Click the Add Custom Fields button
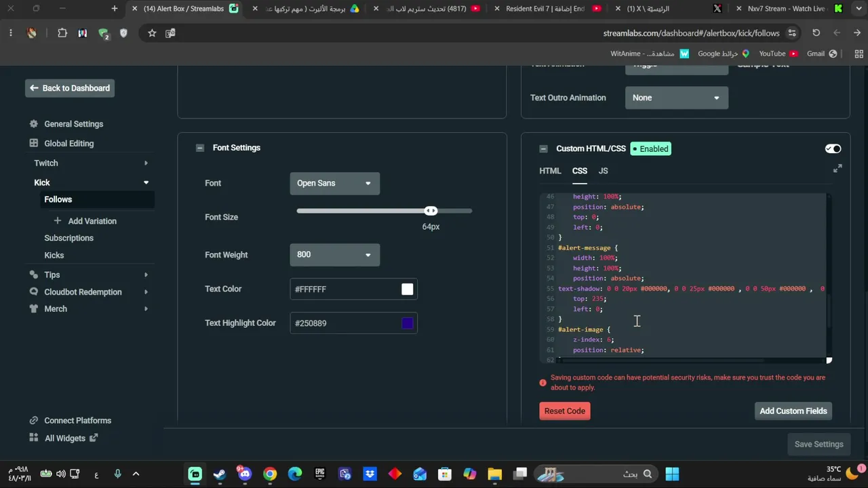This screenshot has height=488, width=868. click(x=793, y=411)
